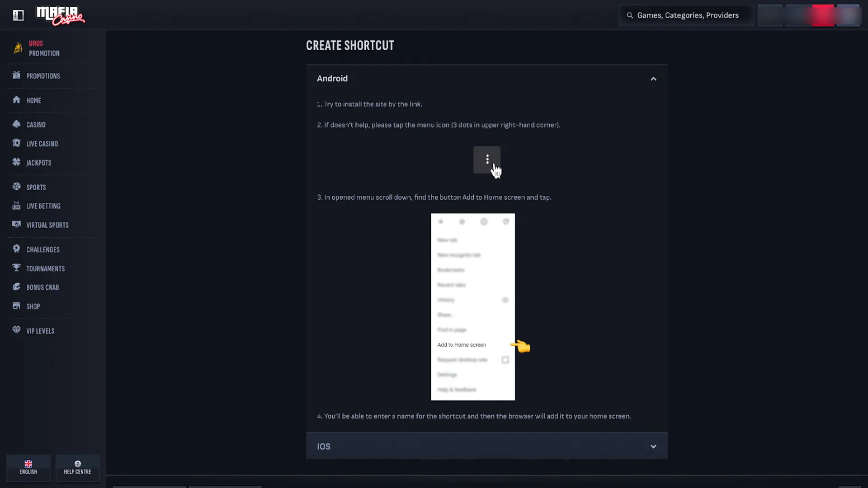Image resolution: width=868 pixels, height=488 pixels.
Task: Open the English language selector
Action: tap(28, 468)
